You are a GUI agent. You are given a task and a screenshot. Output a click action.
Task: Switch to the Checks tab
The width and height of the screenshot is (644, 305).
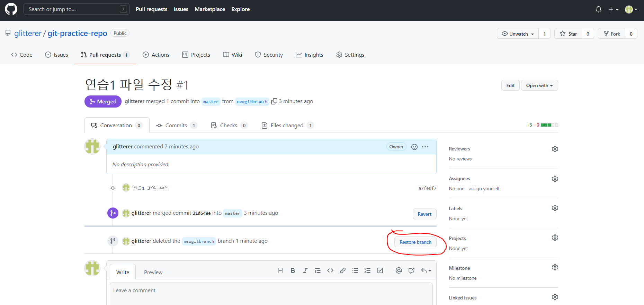[230, 125]
